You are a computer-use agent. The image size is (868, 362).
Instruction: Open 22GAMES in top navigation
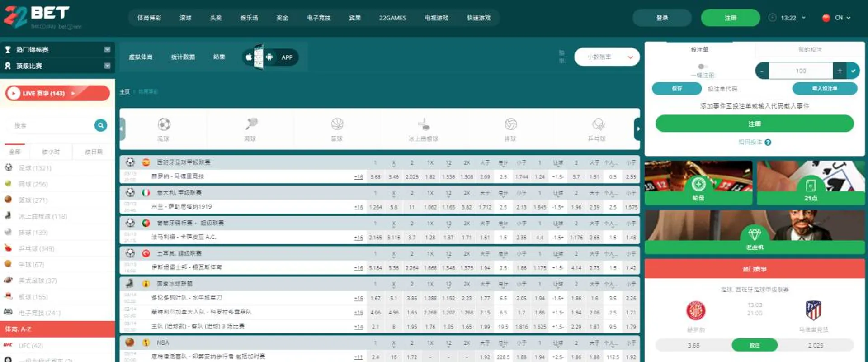tap(392, 18)
